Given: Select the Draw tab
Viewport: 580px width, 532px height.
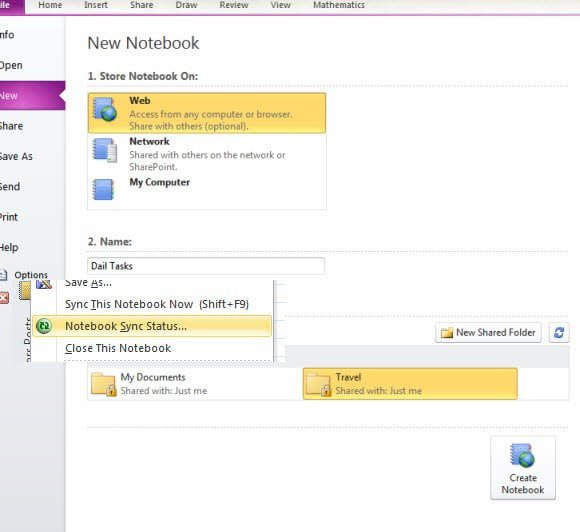Looking at the screenshot, I should [x=186, y=5].
